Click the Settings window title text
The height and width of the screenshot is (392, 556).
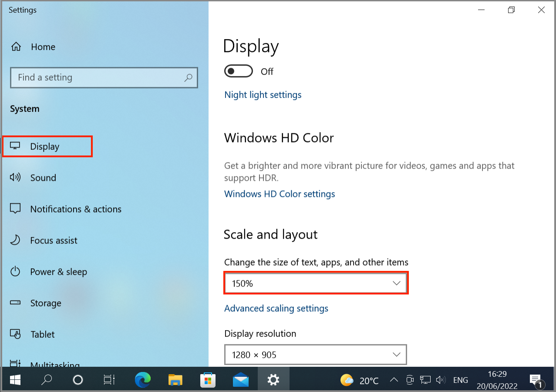[23, 10]
